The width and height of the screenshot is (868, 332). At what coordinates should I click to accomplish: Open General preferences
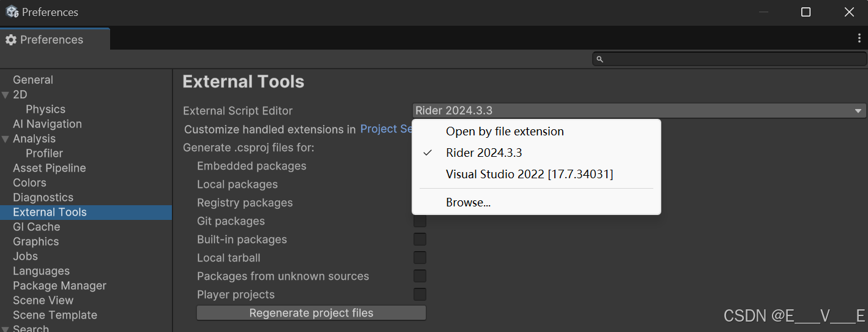click(x=33, y=80)
